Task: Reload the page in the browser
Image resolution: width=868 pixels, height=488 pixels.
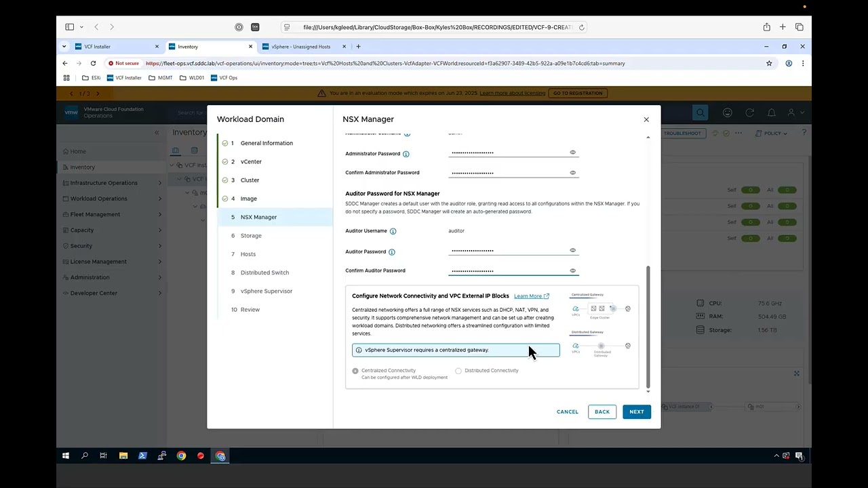Action: (93, 63)
